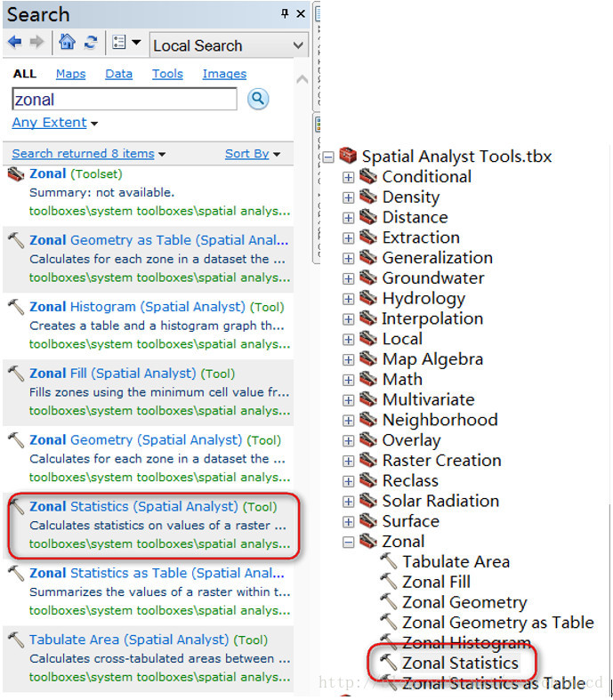Go forward in Search panel

[x=36, y=43]
